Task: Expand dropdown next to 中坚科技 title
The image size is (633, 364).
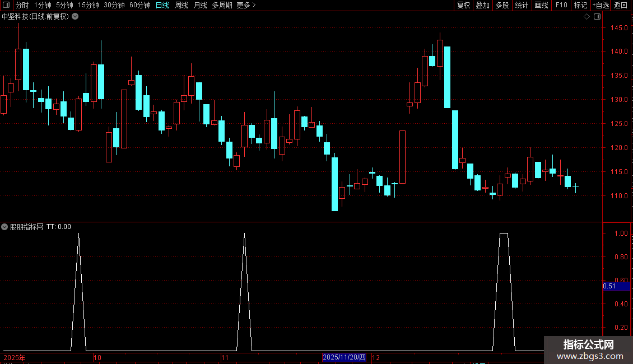Action: (75, 17)
